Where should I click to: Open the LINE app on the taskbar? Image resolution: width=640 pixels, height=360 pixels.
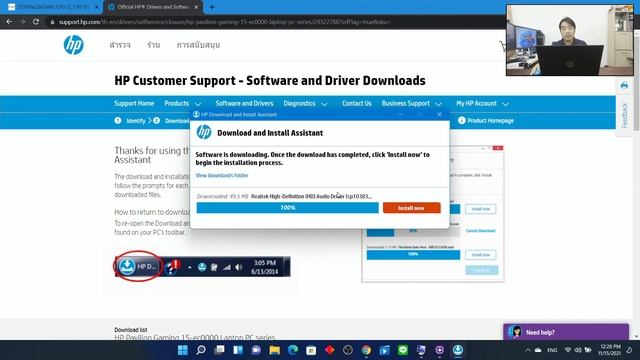(x=403, y=350)
